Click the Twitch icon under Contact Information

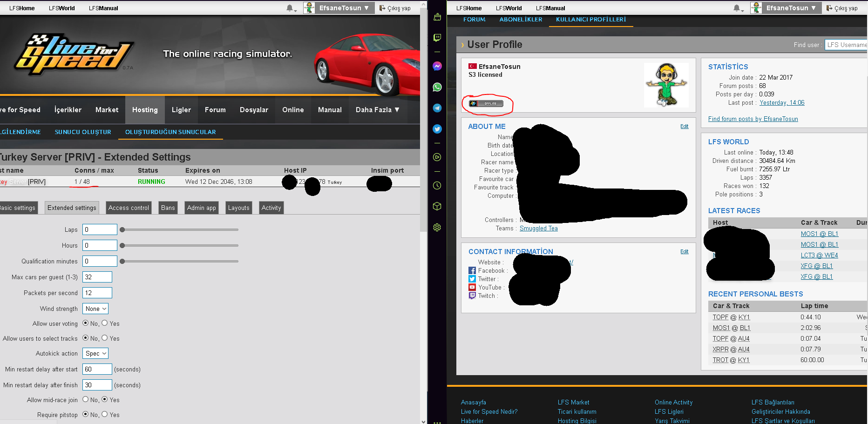click(472, 296)
